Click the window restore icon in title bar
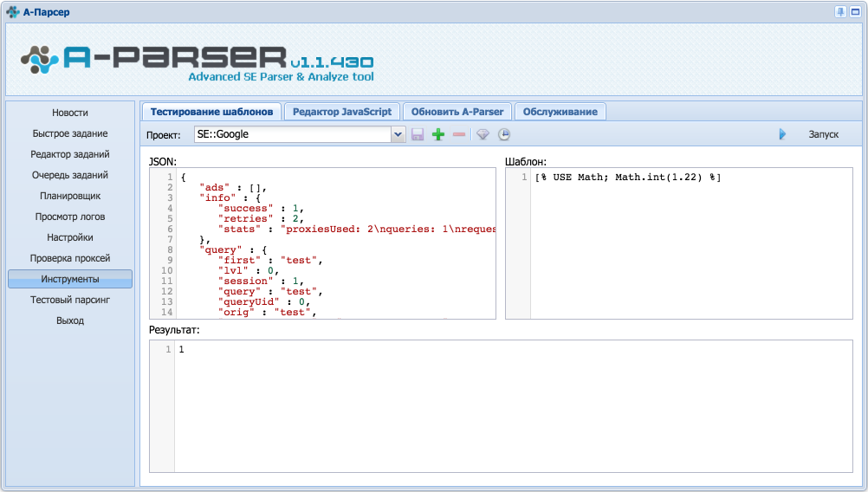The width and height of the screenshot is (868, 492). 855,11
